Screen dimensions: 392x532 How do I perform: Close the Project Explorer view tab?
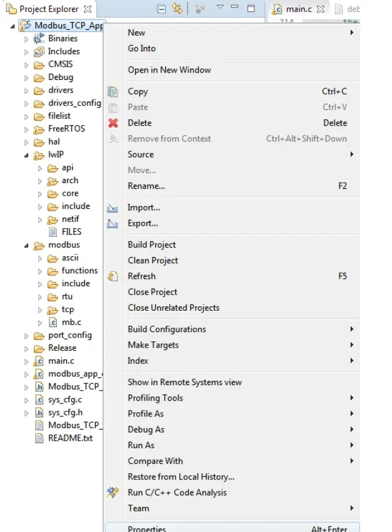pyautogui.click(x=88, y=9)
